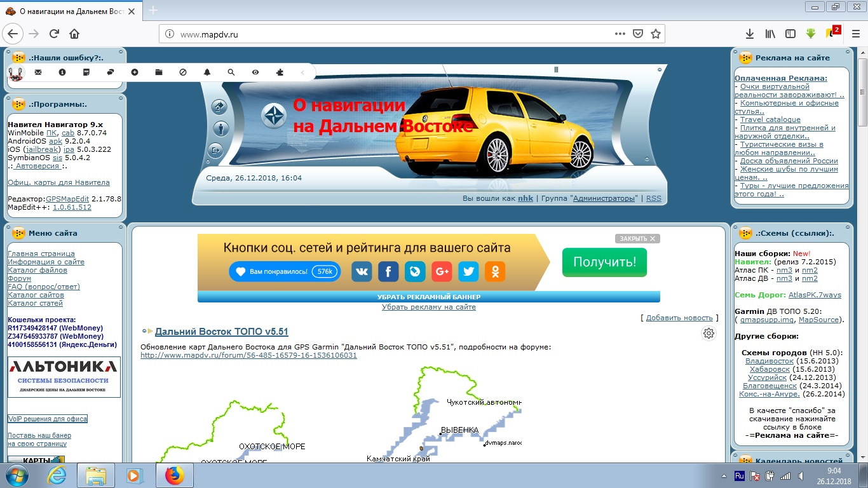Toggle the Firefox sidebar view

(x=790, y=34)
